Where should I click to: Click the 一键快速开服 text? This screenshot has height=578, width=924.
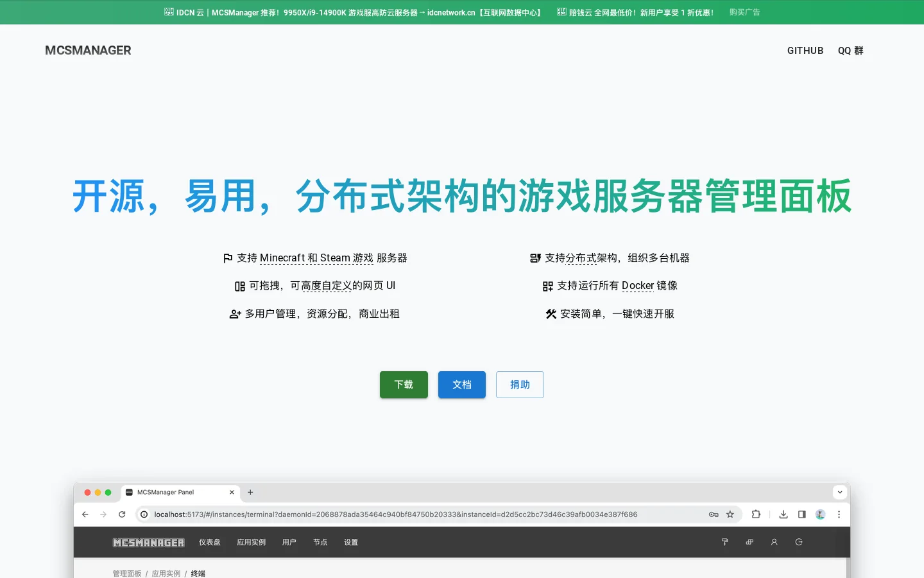click(644, 314)
